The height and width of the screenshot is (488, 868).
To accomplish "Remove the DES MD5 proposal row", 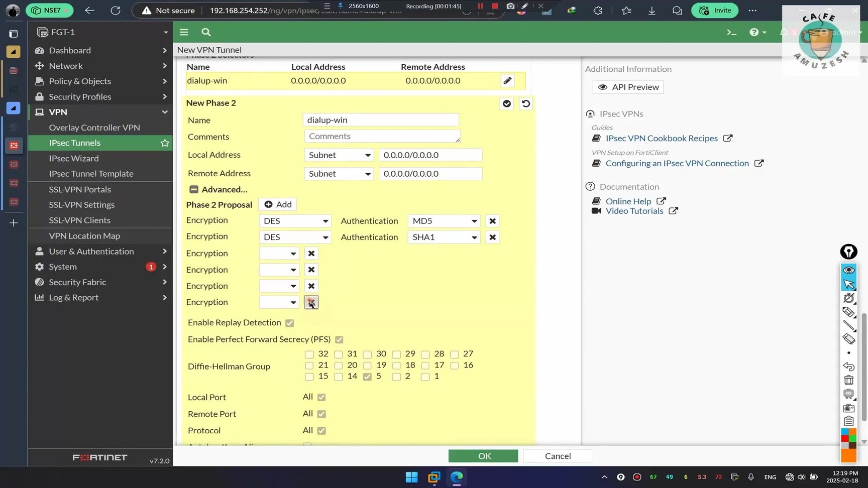I will pyautogui.click(x=492, y=221).
